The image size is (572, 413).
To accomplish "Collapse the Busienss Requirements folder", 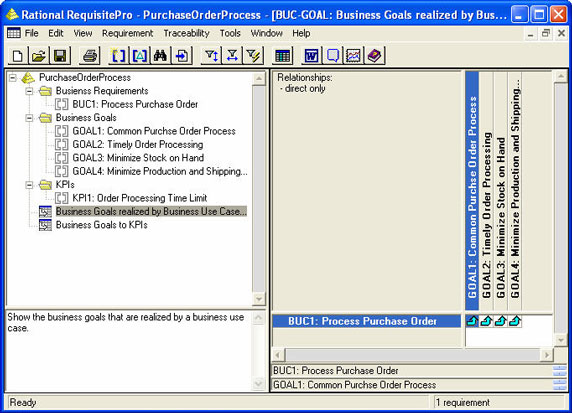I will coord(30,91).
